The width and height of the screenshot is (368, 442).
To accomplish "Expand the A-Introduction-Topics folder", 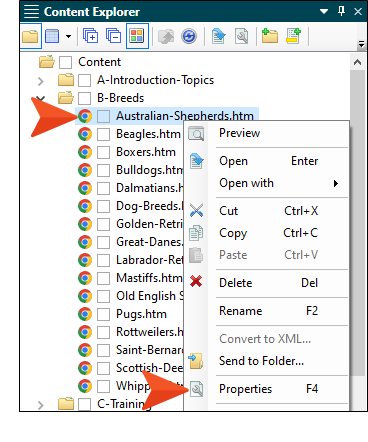I will pyautogui.click(x=41, y=81).
